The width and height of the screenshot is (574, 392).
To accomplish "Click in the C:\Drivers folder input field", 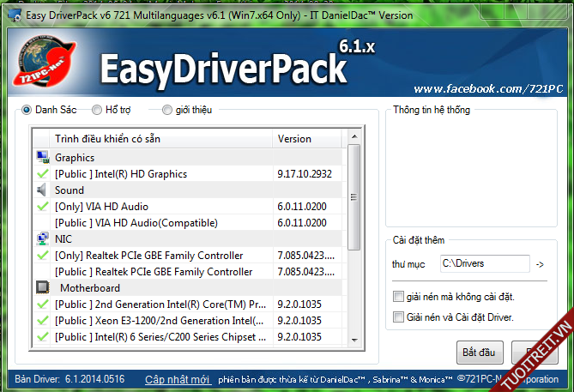I will coord(485,263).
